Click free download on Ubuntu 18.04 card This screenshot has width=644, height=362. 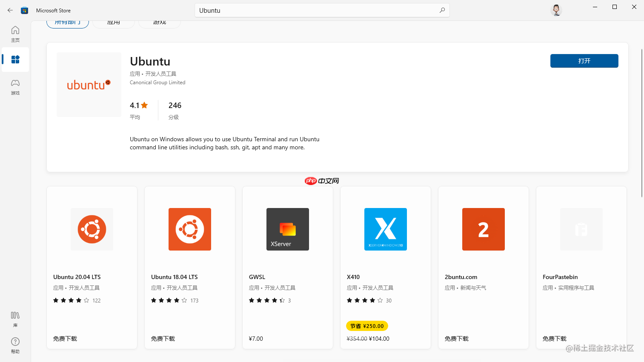(x=163, y=339)
